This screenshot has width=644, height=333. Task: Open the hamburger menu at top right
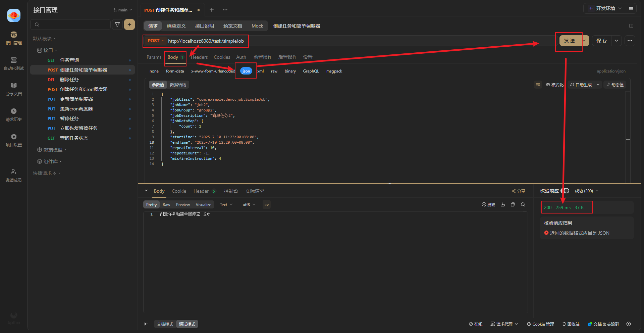(x=631, y=9)
